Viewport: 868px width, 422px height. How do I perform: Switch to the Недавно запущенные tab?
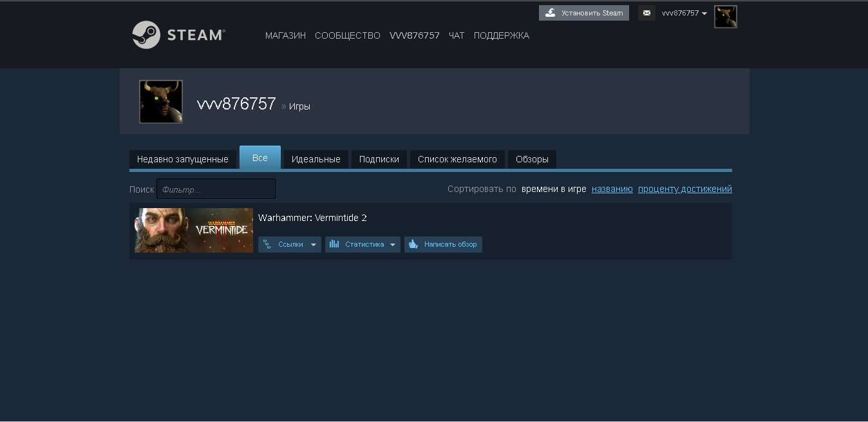coord(183,159)
